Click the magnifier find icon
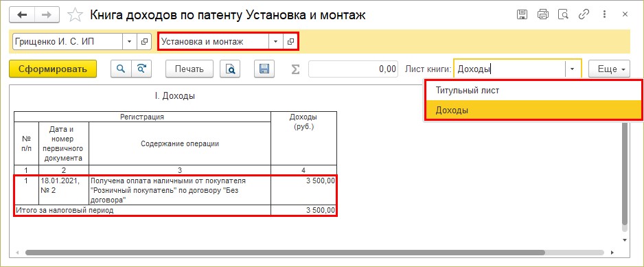 121,69
